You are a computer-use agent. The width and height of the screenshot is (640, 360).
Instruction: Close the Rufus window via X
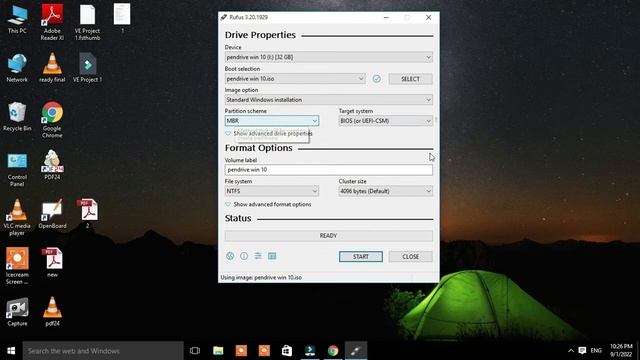[429, 18]
